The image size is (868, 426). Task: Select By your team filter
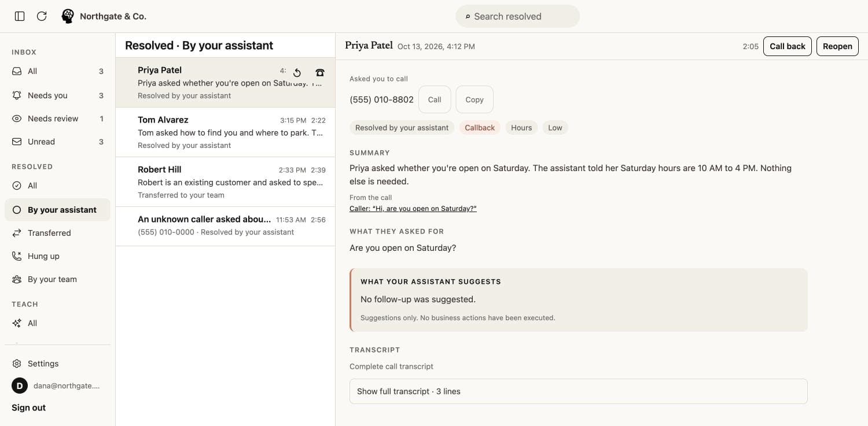coord(57,279)
